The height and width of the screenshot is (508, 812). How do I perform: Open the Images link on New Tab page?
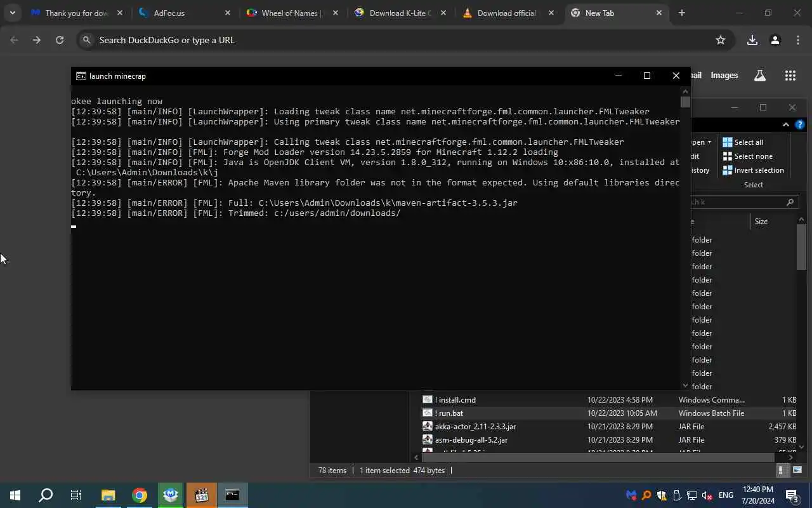click(724, 75)
